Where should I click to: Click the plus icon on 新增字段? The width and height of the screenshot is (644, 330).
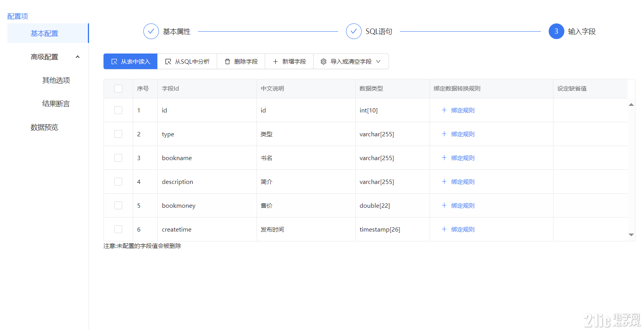pos(275,62)
